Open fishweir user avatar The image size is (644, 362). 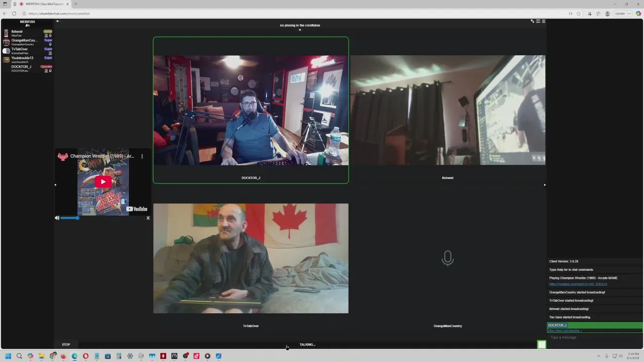pyautogui.click(x=6, y=33)
